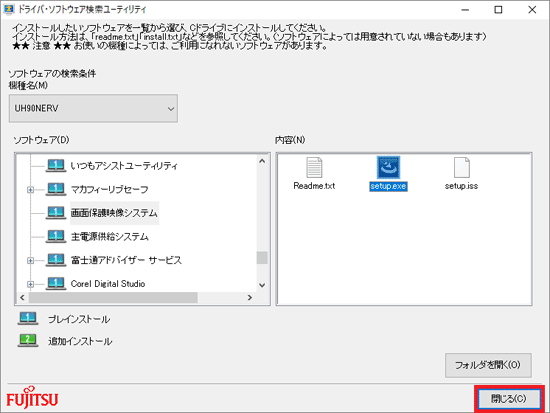Select 画面保護映像システム tree entry

(114, 213)
